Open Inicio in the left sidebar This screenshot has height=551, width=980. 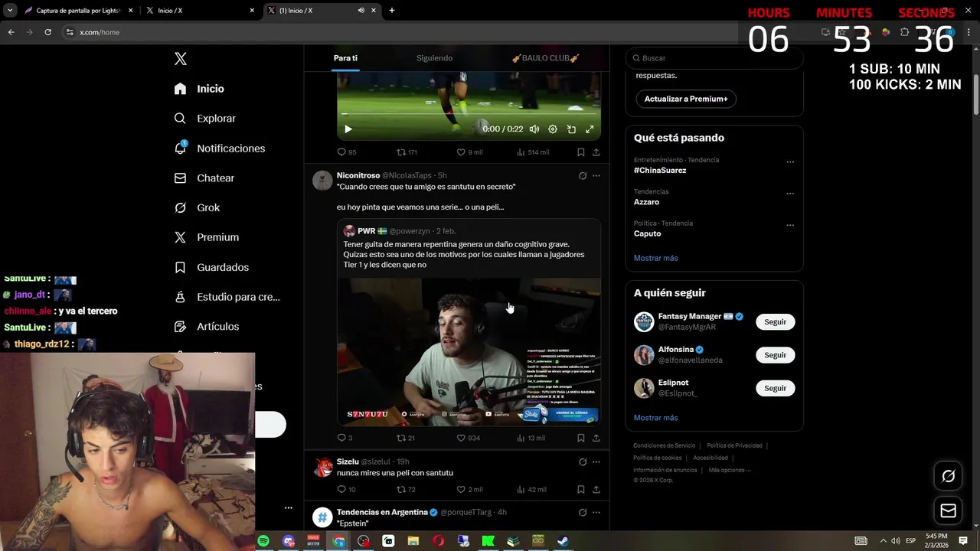coord(199,89)
